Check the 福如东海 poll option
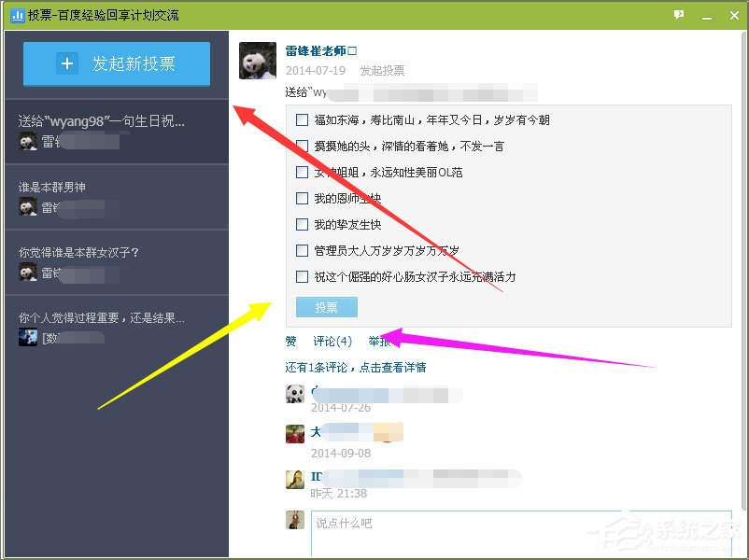 pos(302,120)
